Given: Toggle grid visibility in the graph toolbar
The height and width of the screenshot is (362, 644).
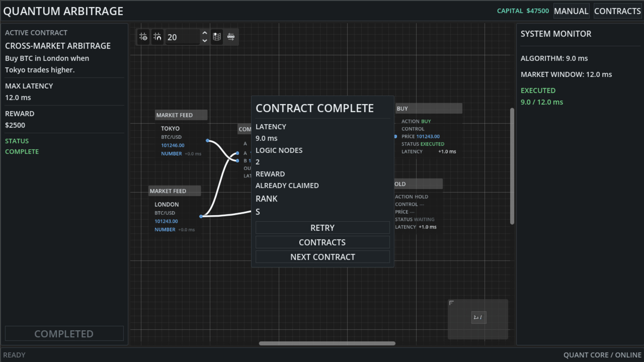Looking at the screenshot, I should [143, 37].
